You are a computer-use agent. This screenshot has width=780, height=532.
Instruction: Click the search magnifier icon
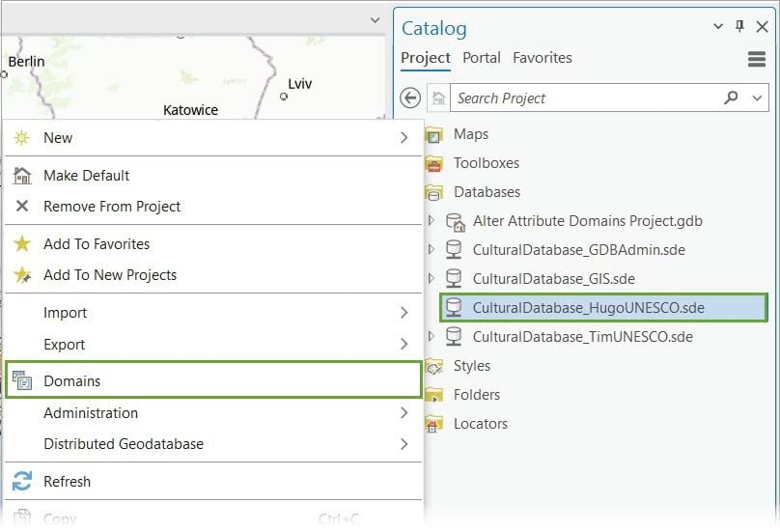point(732,98)
